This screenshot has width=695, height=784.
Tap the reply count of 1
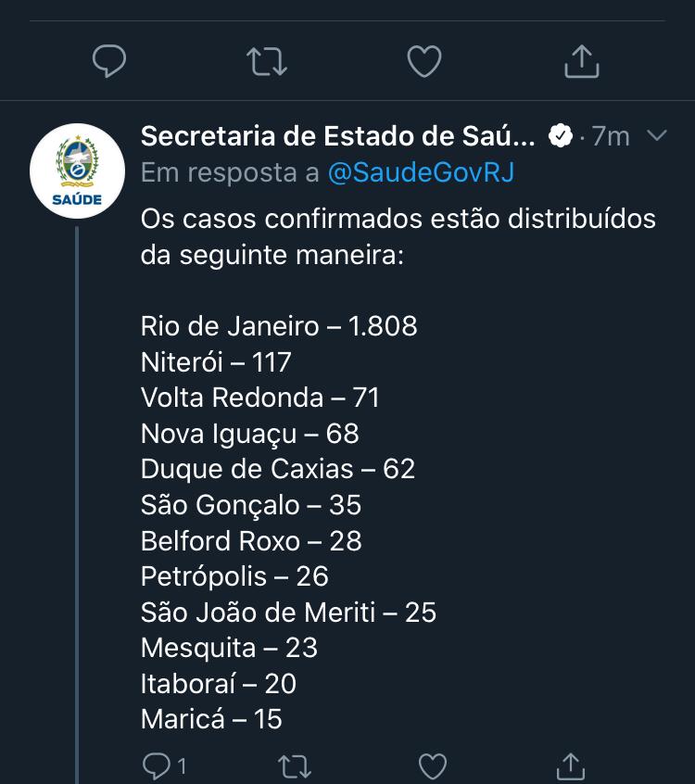(x=182, y=766)
